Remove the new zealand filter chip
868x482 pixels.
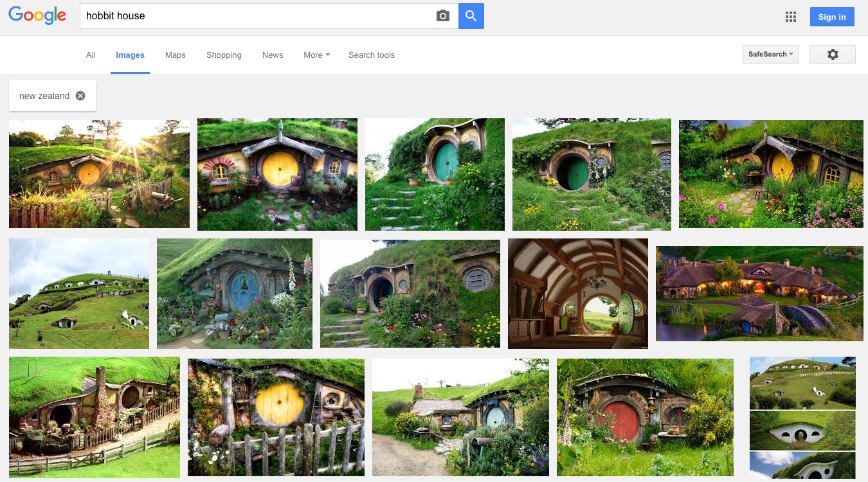[80, 96]
